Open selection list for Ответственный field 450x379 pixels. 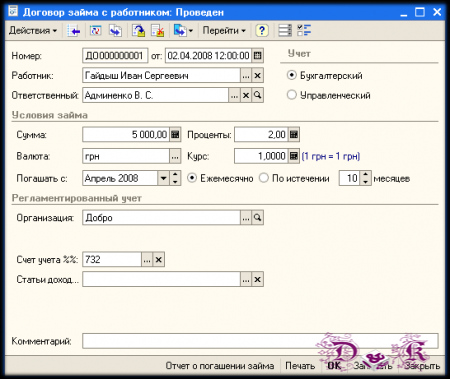pos(235,96)
